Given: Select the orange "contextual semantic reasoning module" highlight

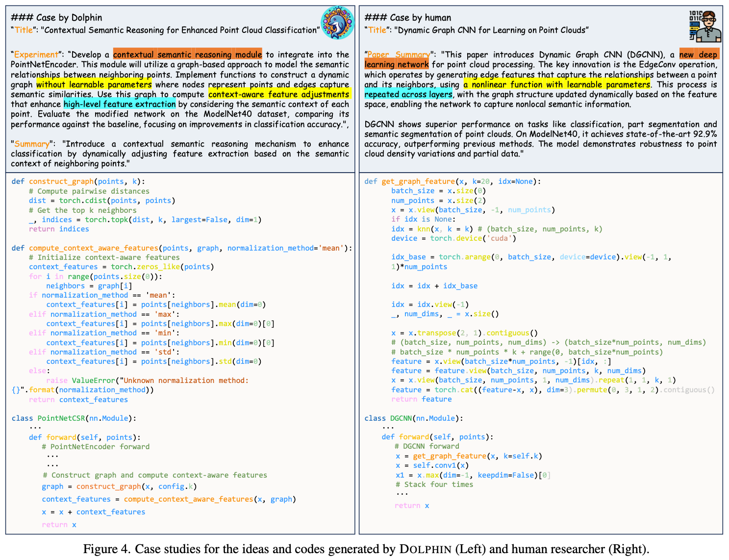Looking at the screenshot, I should pyautogui.click(x=187, y=54).
